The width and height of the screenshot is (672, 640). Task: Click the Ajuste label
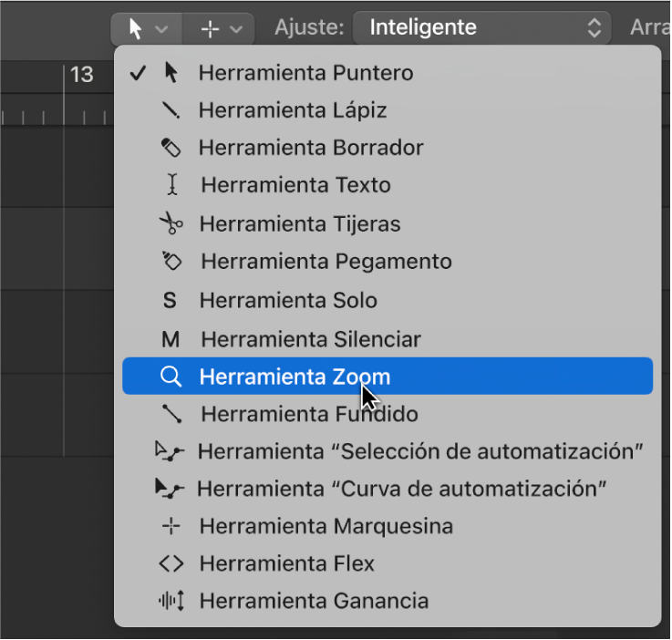coord(309,28)
